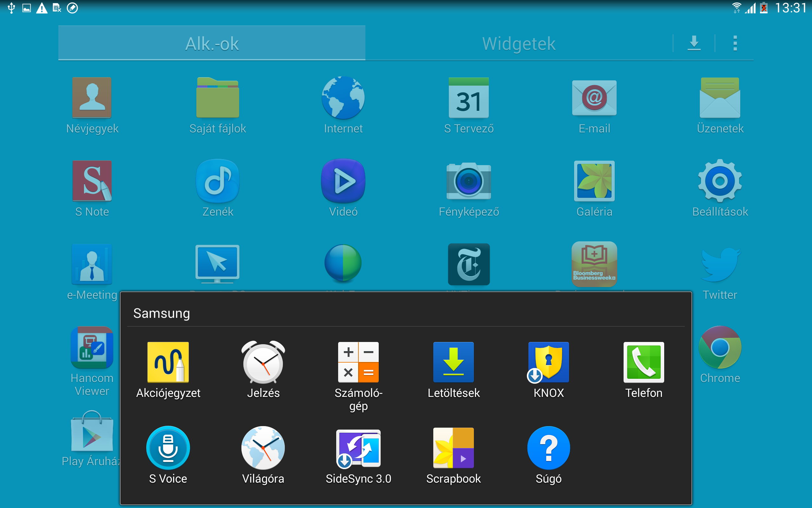This screenshot has height=508, width=812.
Task: Tap the battery status icon
Action: point(764,8)
